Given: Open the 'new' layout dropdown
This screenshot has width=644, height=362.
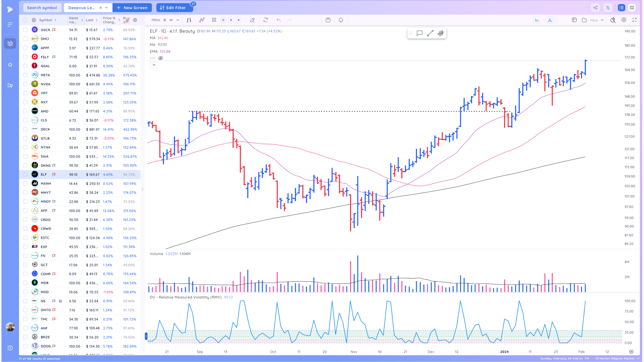Looking at the screenshot, I should (x=597, y=20).
